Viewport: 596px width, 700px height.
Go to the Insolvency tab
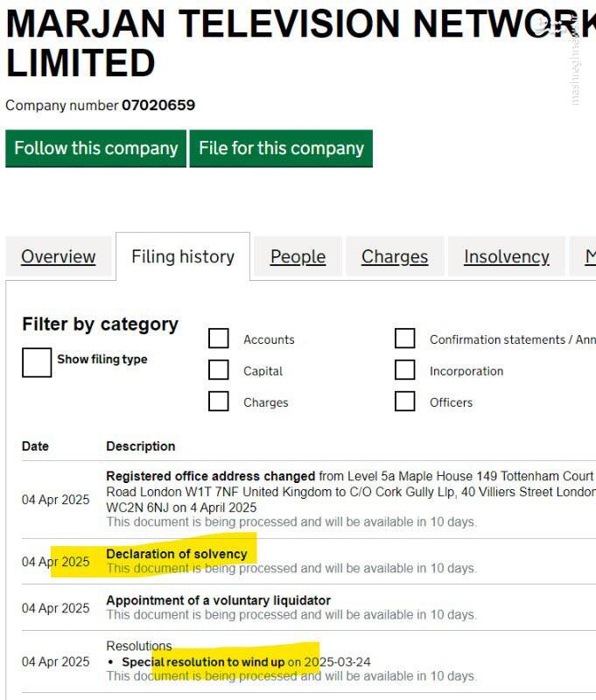click(506, 256)
